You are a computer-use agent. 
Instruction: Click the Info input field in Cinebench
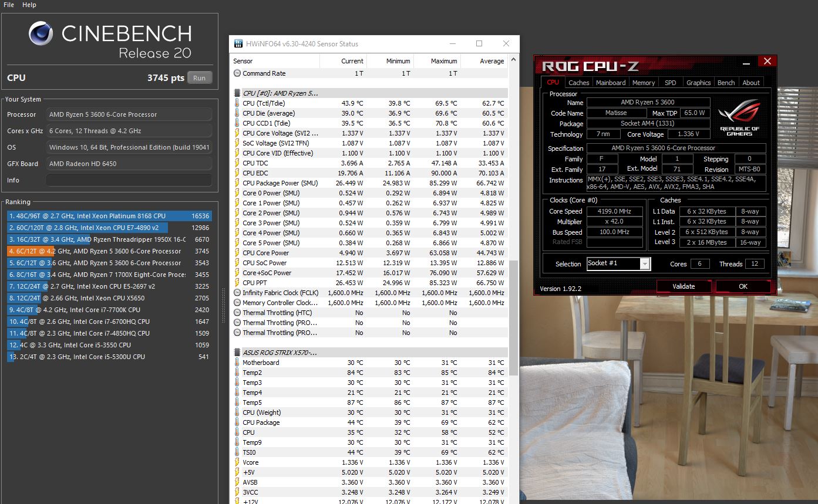(x=129, y=180)
